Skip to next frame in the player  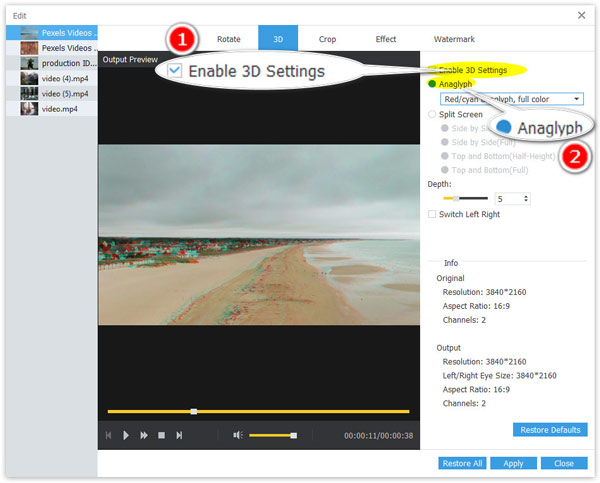click(179, 435)
